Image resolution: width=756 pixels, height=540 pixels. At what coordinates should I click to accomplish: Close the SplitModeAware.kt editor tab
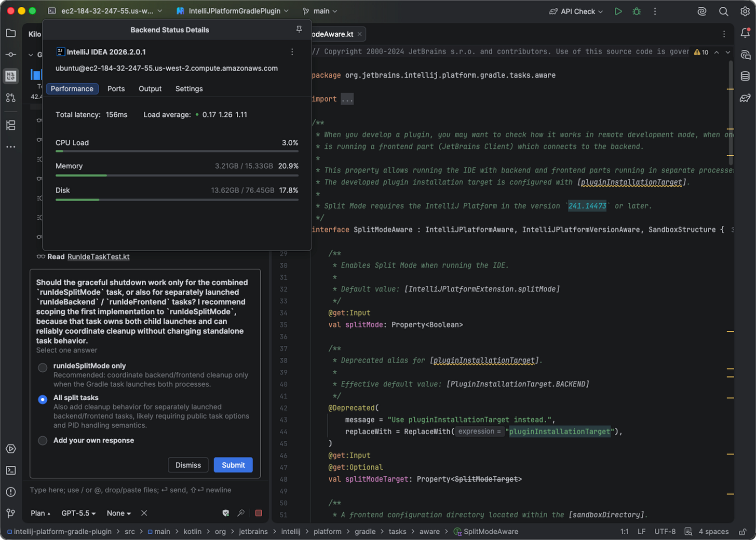pyautogui.click(x=359, y=34)
